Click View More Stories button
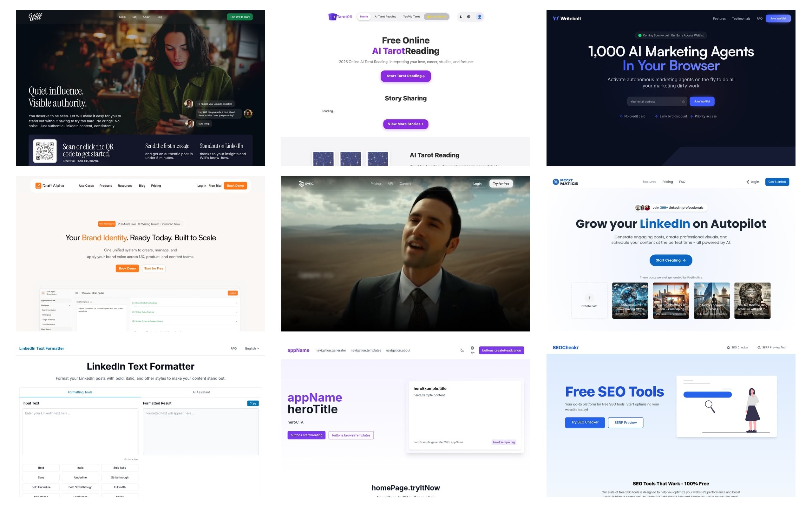Image resolution: width=812 pixels, height=508 pixels. point(405,124)
